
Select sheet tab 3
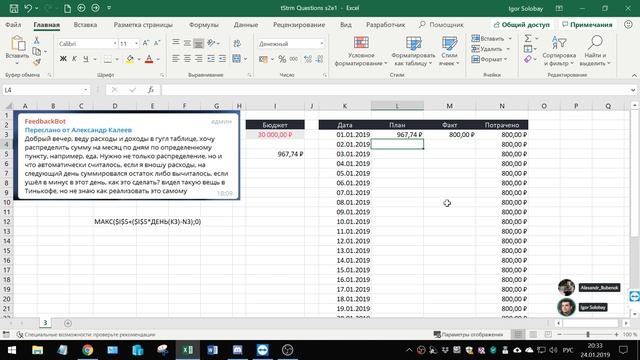coord(45,323)
